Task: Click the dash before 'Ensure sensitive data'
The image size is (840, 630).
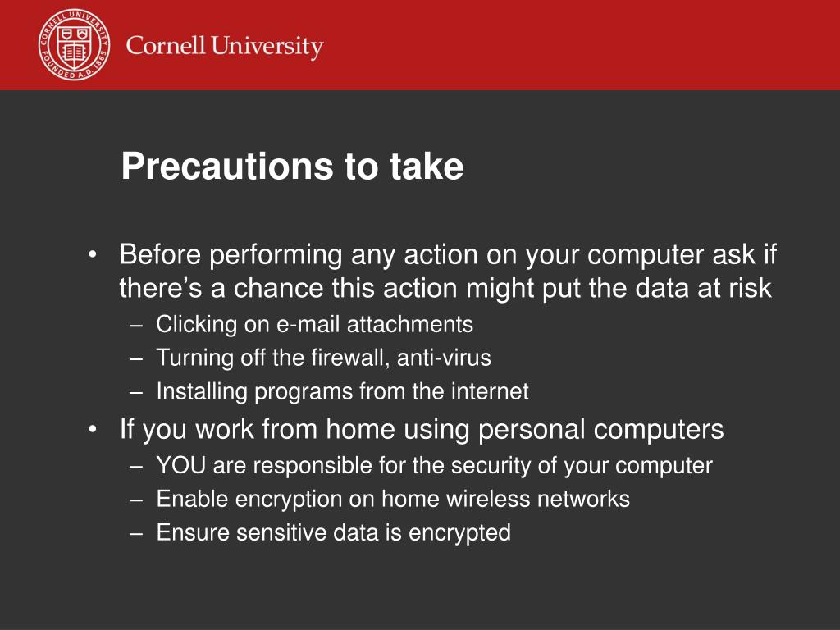Action: coord(136,533)
